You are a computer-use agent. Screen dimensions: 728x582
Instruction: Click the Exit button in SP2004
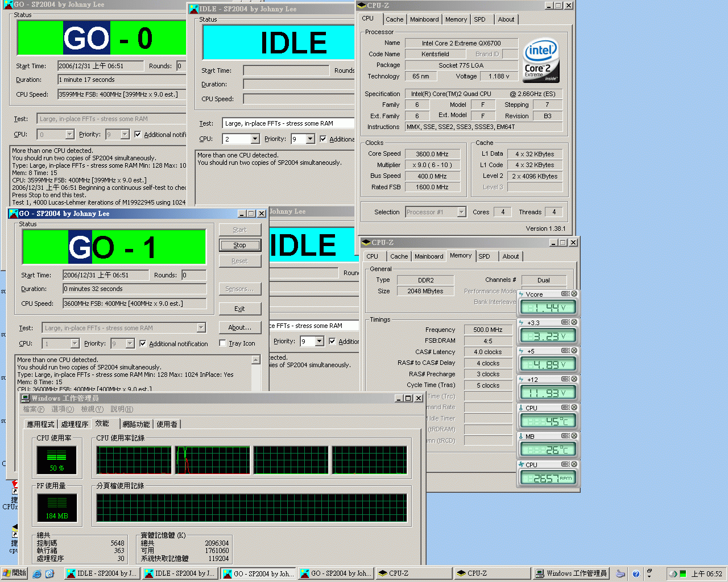[x=239, y=309]
